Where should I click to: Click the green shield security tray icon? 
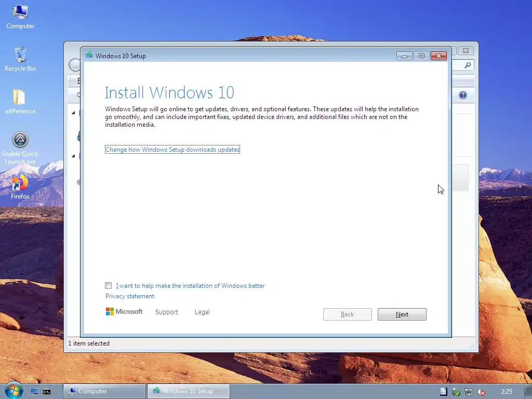(x=456, y=392)
